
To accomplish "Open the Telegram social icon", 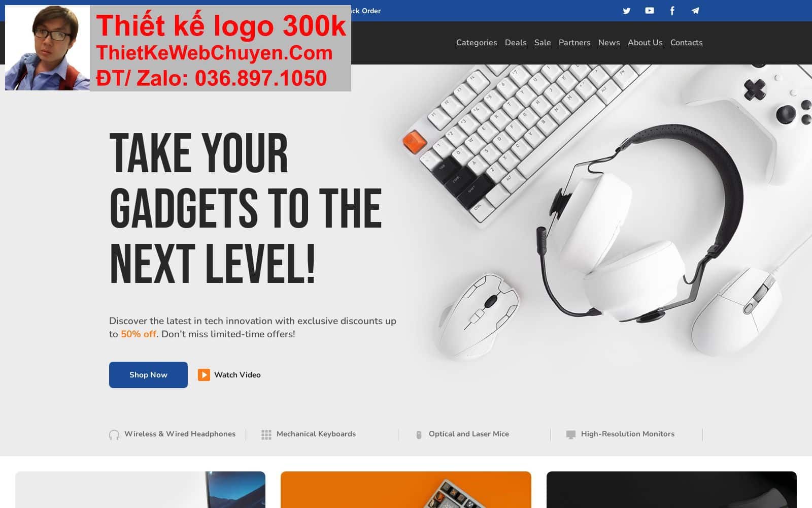I will click(695, 11).
